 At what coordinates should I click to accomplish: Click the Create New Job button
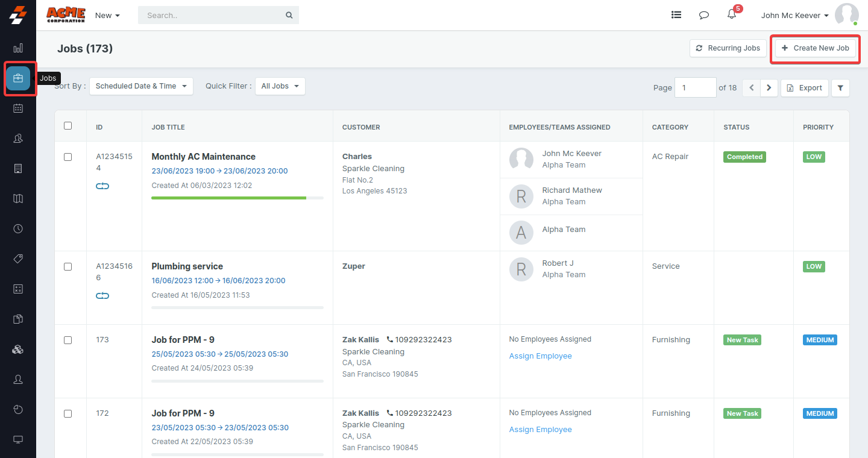(815, 48)
